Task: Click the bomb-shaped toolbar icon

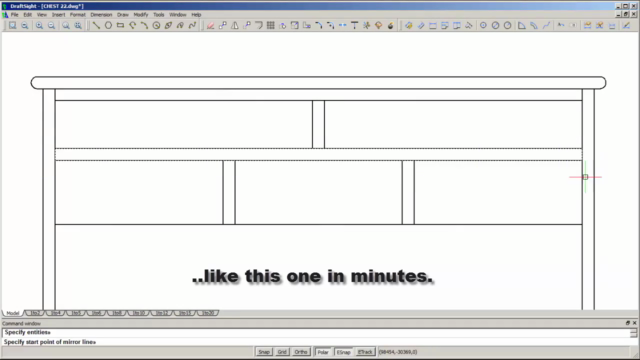Action: pyautogui.click(x=391, y=25)
